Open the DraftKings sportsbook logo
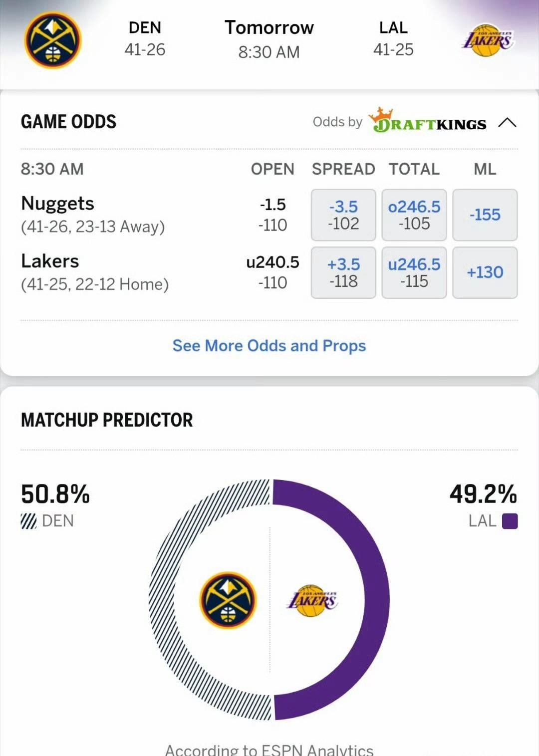 428,120
